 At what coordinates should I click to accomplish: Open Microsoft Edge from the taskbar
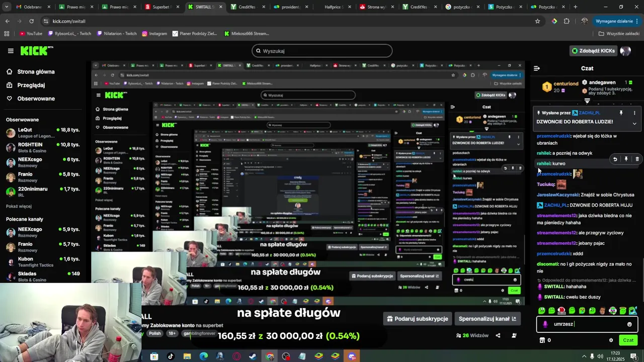click(203, 356)
